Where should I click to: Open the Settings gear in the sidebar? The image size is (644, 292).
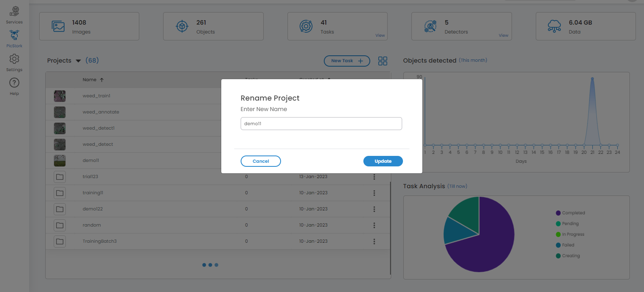(14, 59)
